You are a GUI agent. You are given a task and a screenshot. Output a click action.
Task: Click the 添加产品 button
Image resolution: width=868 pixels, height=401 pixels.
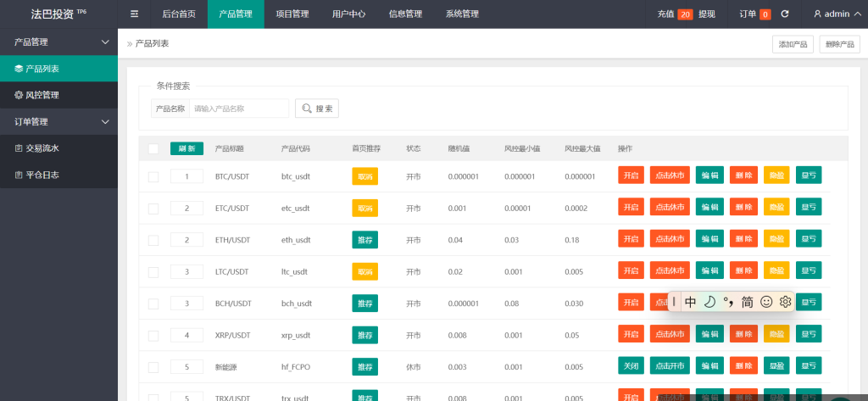[793, 44]
